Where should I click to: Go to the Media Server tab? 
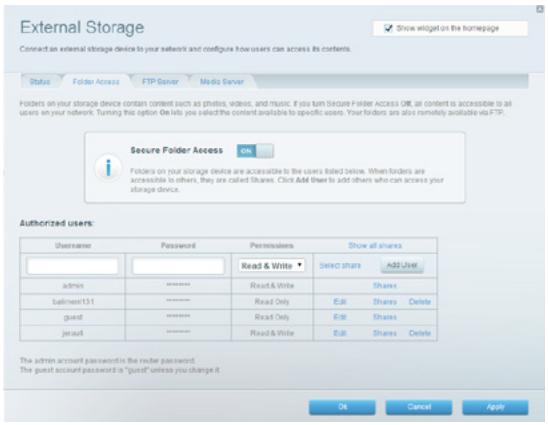click(222, 82)
